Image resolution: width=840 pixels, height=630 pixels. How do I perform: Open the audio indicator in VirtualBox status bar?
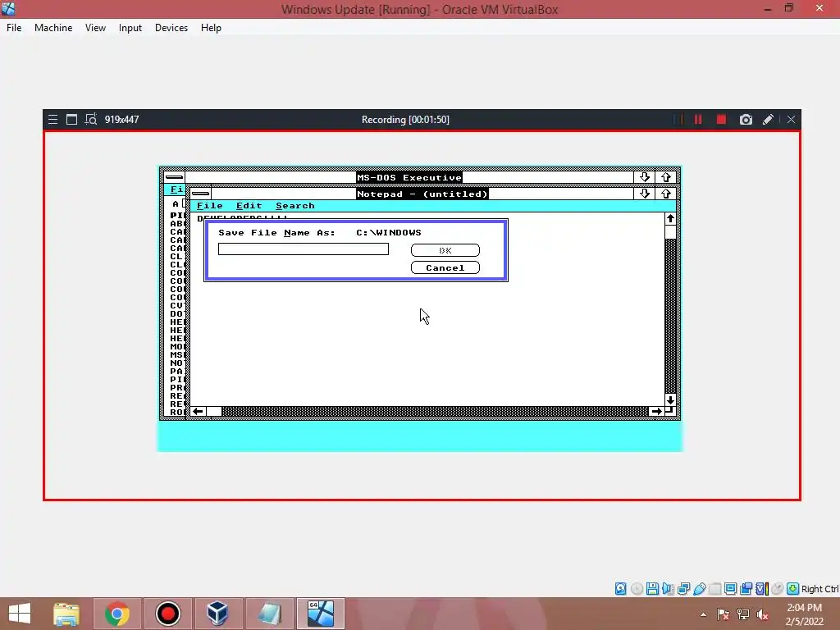click(668, 589)
